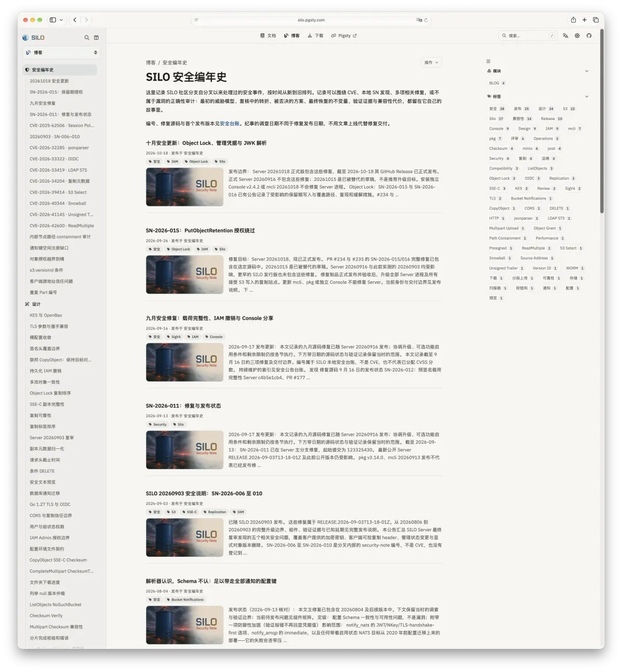Viewport: 622px width, 672px height.
Task: Open the settings gear icon in the header
Action: (x=578, y=36)
